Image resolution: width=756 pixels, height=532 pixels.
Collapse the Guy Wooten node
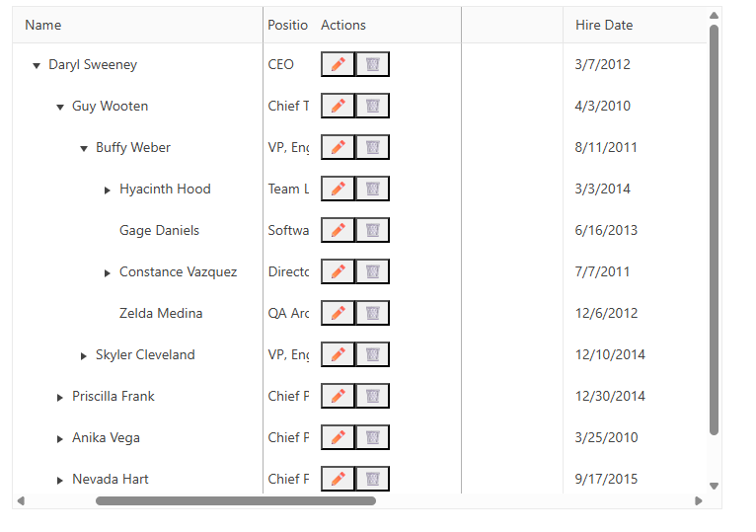[60, 107]
